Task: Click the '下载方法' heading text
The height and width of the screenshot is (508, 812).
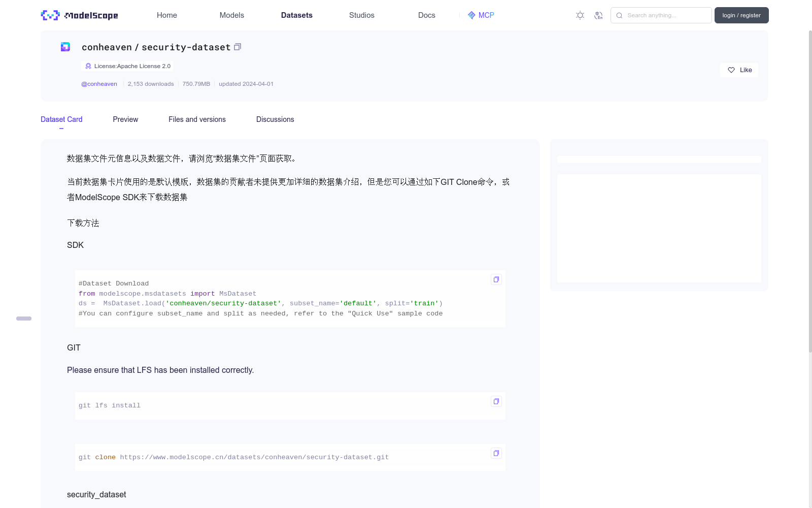Action: pos(83,223)
